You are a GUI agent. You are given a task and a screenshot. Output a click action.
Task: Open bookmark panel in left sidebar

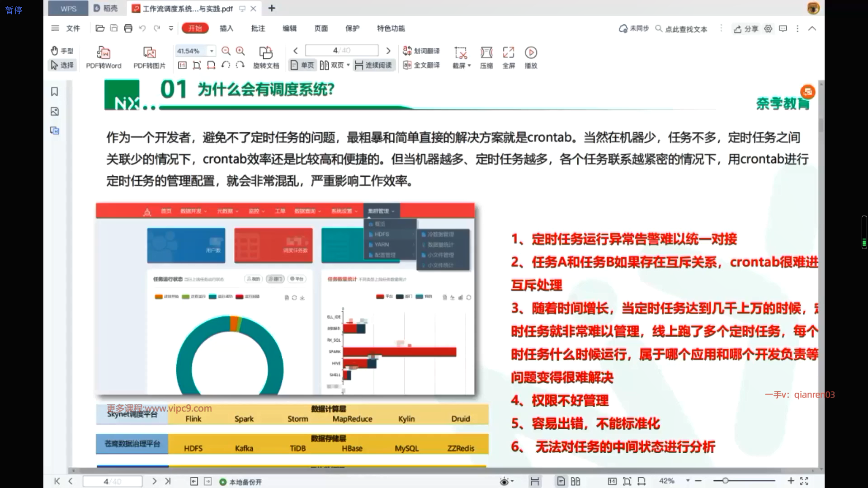55,92
